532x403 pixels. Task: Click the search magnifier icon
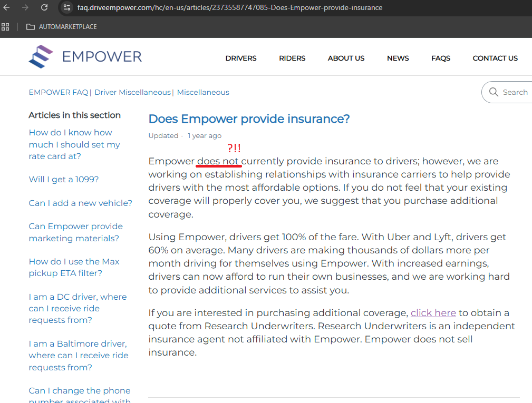click(x=494, y=92)
